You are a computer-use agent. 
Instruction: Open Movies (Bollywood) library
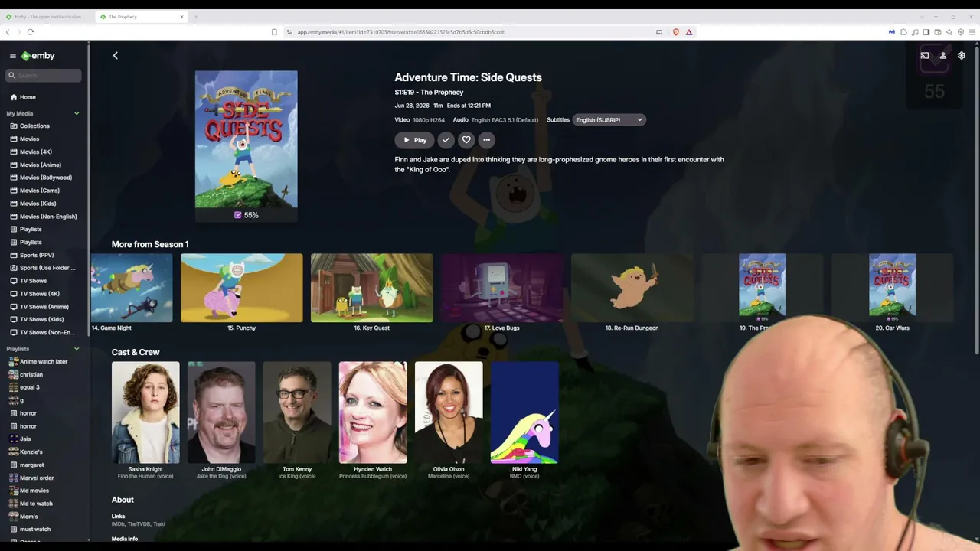click(44, 178)
